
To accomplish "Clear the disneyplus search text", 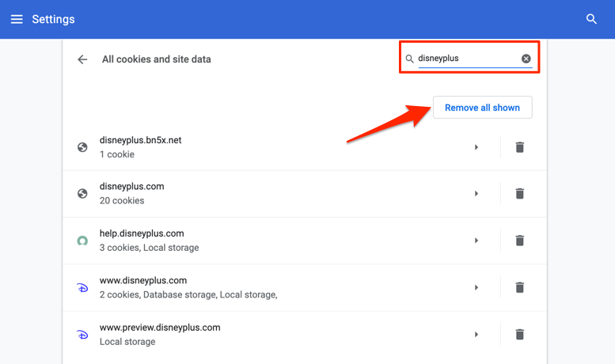I will coord(526,59).
